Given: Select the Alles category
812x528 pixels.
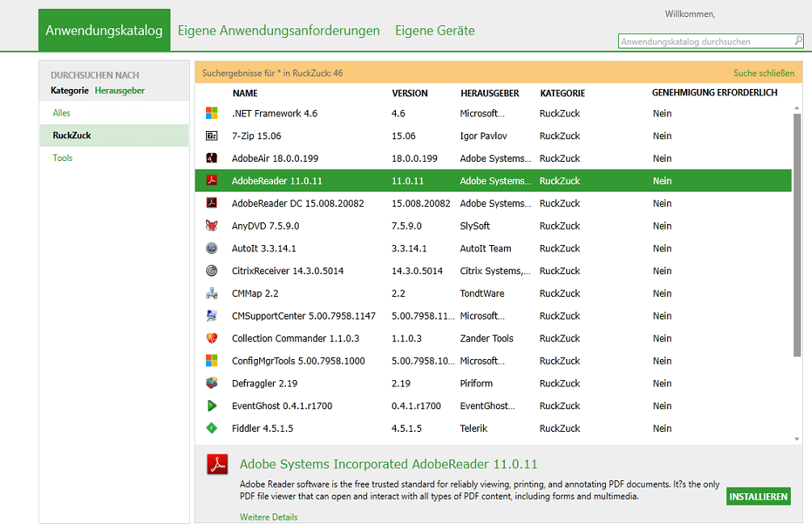Looking at the screenshot, I should [x=61, y=112].
